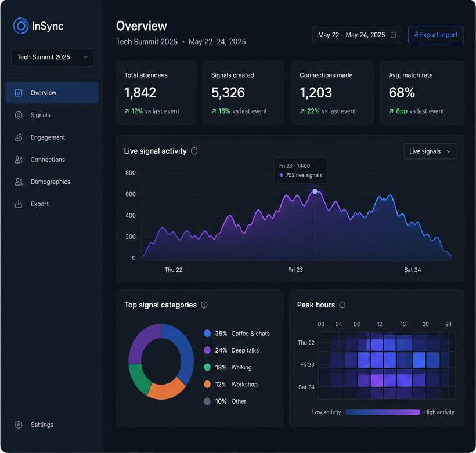476x453 pixels.
Task: Click the 732 live signals tooltip
Action: (301, 171)
